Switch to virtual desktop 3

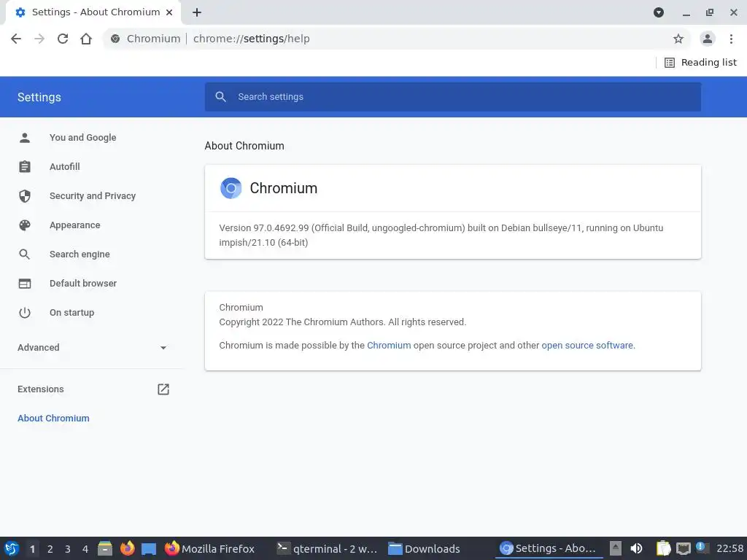pyautogui.click(x=68, y=549)
